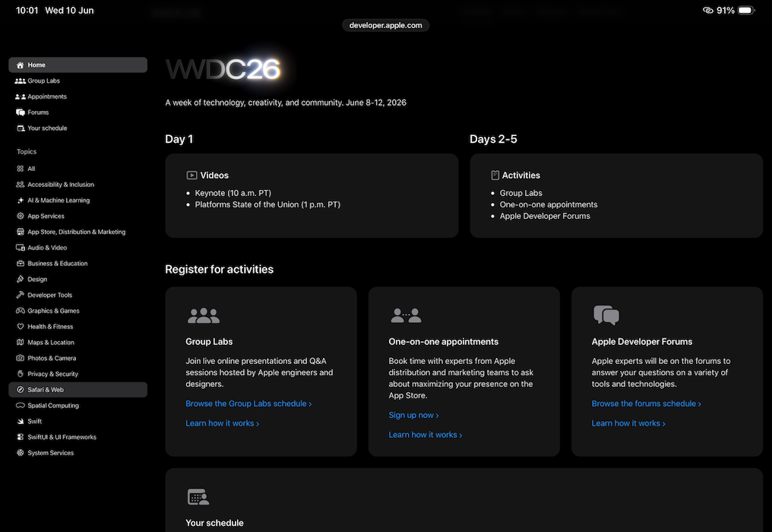Click the Health & Fitness heart icon

(x=21, y=326)
